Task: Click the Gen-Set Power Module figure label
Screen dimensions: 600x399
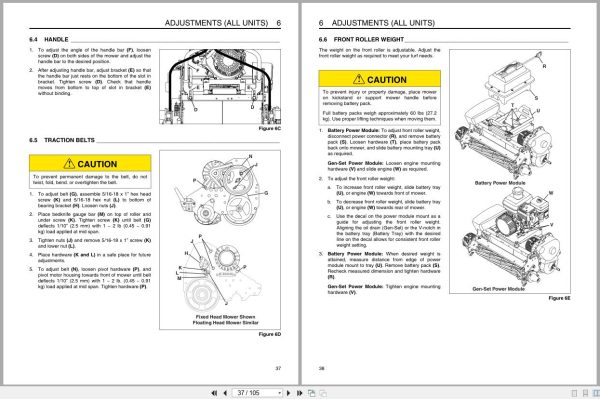Action: coord(498,289)
